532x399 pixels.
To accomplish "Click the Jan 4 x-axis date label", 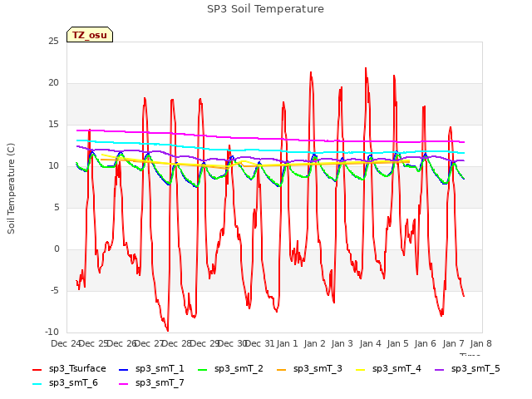I will click(370, 343).
